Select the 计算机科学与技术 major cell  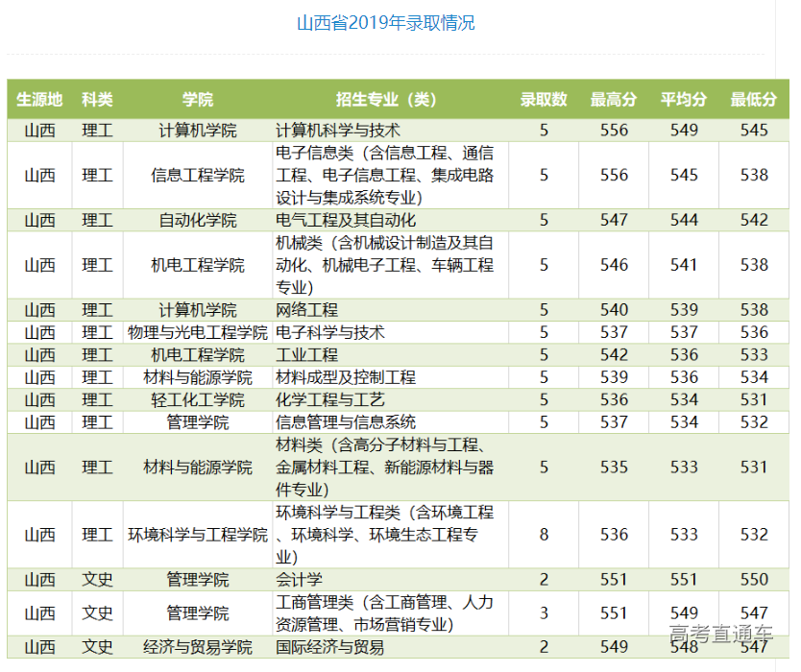click(x=338, y=131)
